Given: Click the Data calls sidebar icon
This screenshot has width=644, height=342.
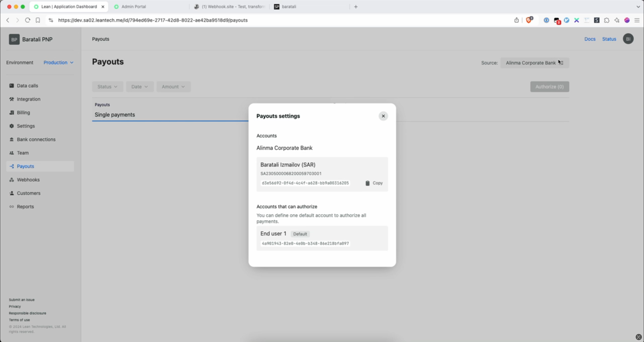Looking at the screenshot, I should (11, 85).
